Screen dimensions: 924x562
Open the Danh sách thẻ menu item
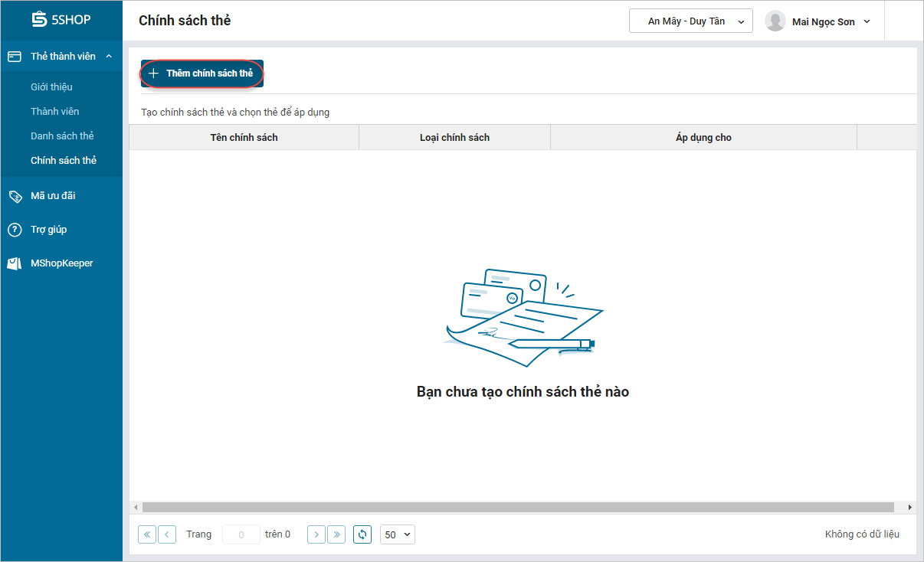point(62,136)
